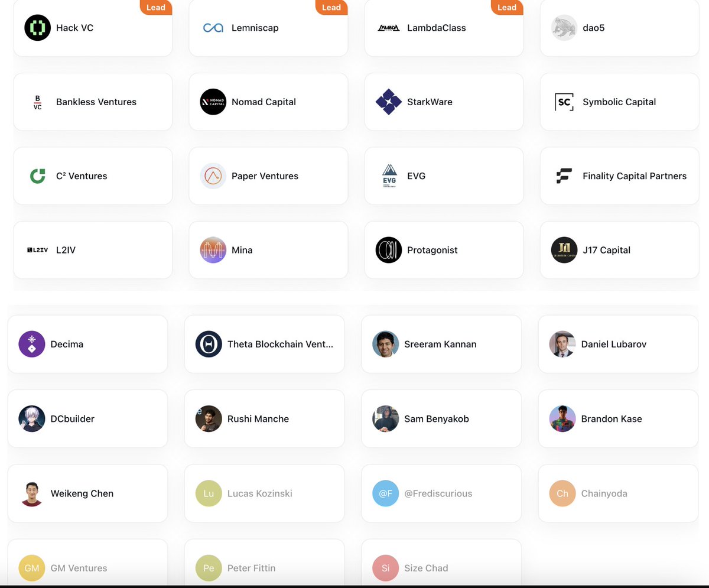Image resolution: width=709 pixels, height=588 pixels.
Task: Click the Decima purple logo
Action: 32,344
